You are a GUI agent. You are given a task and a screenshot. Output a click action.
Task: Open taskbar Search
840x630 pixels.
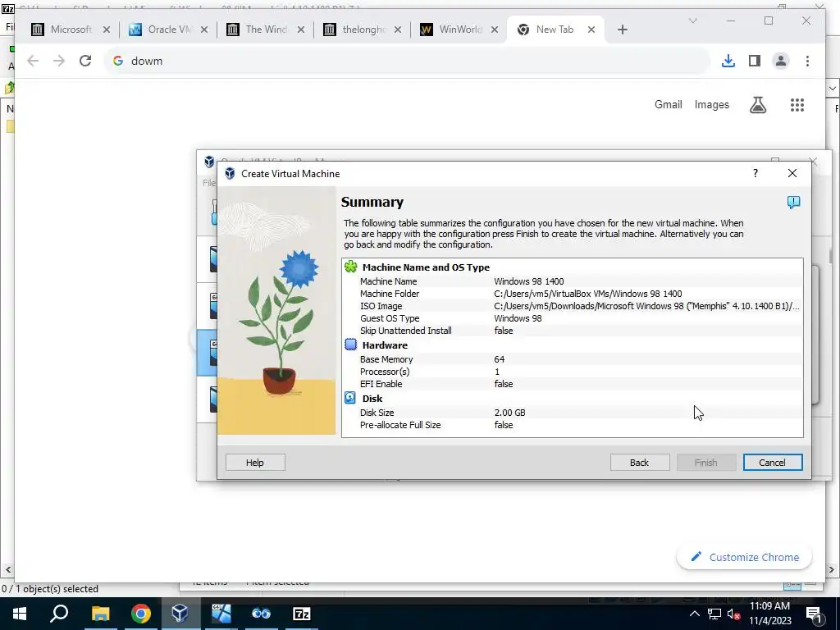[59, 614]
